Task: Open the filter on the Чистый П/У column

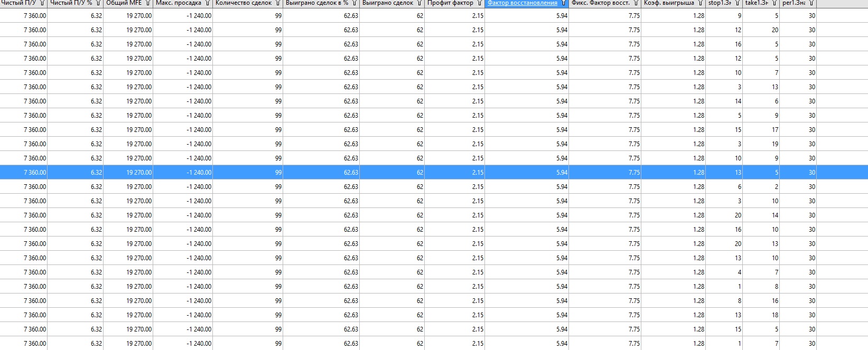Action: [42, 3]
